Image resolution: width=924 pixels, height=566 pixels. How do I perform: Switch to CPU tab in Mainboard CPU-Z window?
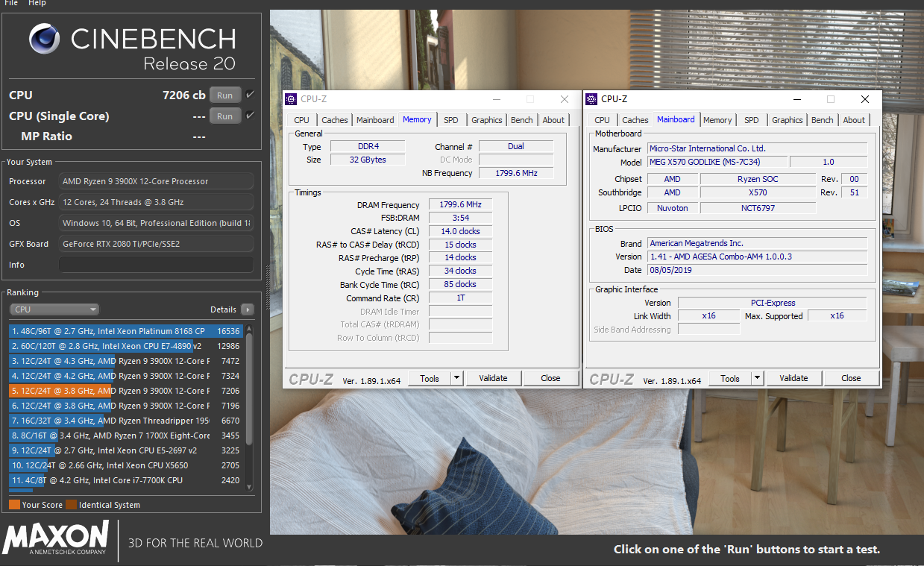[602, 120]
